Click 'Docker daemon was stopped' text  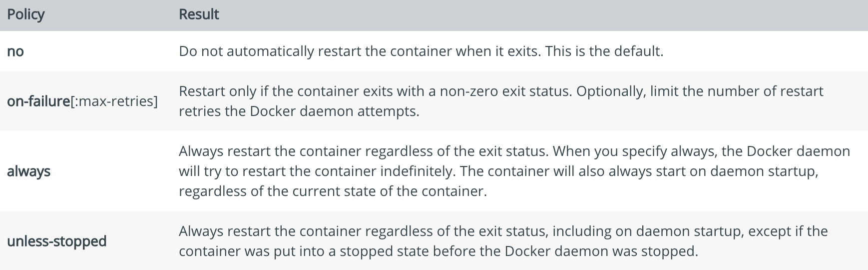point(601,251)
